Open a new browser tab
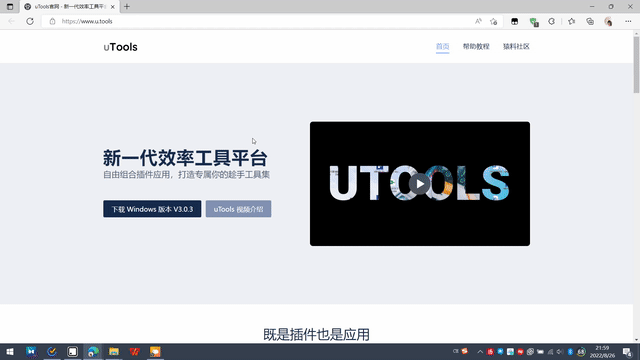The image size is (640, 360). pyautogui.click(x=127, y=7)
